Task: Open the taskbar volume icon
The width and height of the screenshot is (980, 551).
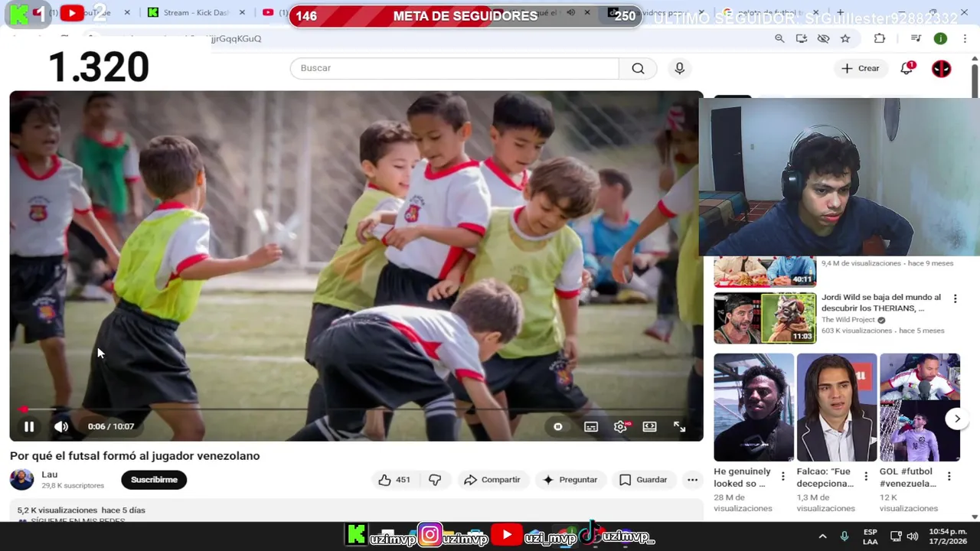Action: [x=912, y=536]
